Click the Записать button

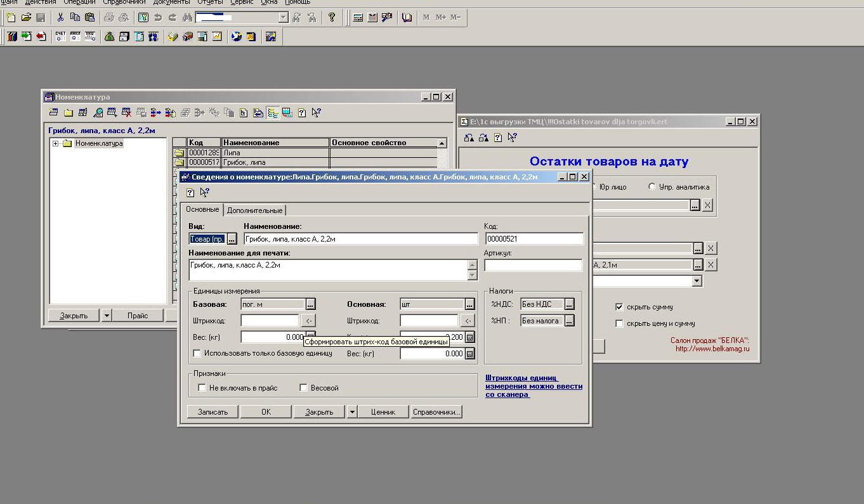[213, 411]
